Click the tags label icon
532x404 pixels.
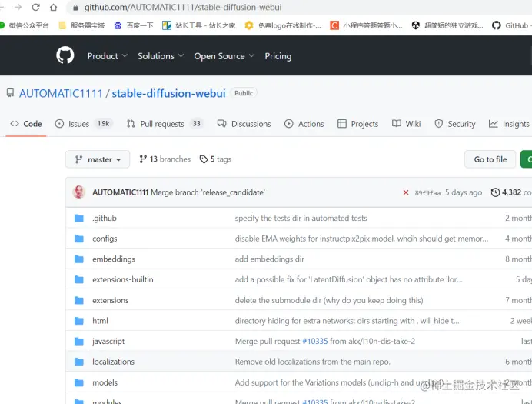[204, 159]
